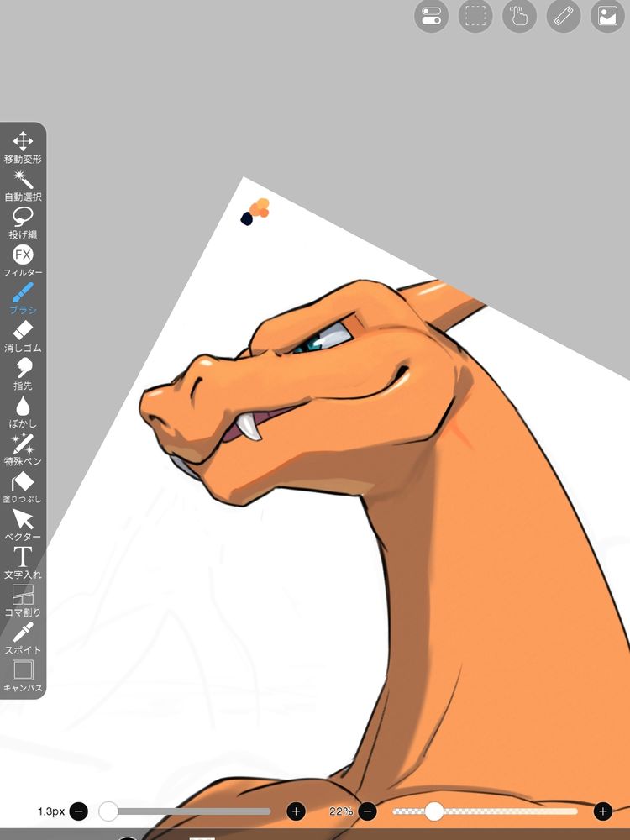This screenshot has height=840, width=630.
Task: Select the Lasso (投げ縄) tool
Action: point(23,223)
